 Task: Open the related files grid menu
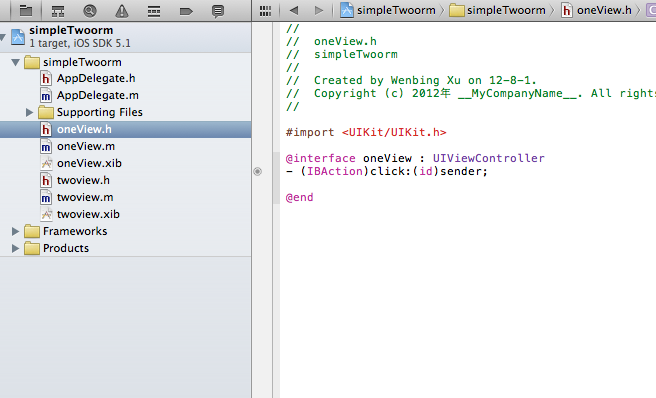click(265, 11)
